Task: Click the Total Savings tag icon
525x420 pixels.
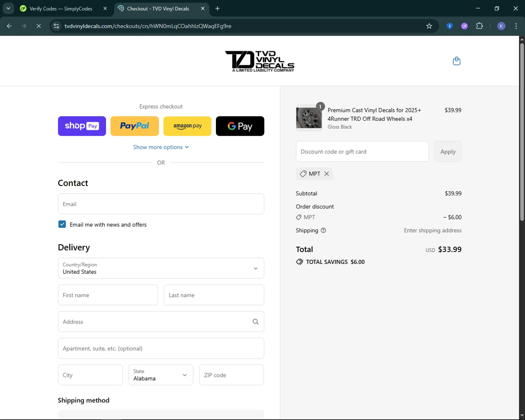Action: coord(300,262)
